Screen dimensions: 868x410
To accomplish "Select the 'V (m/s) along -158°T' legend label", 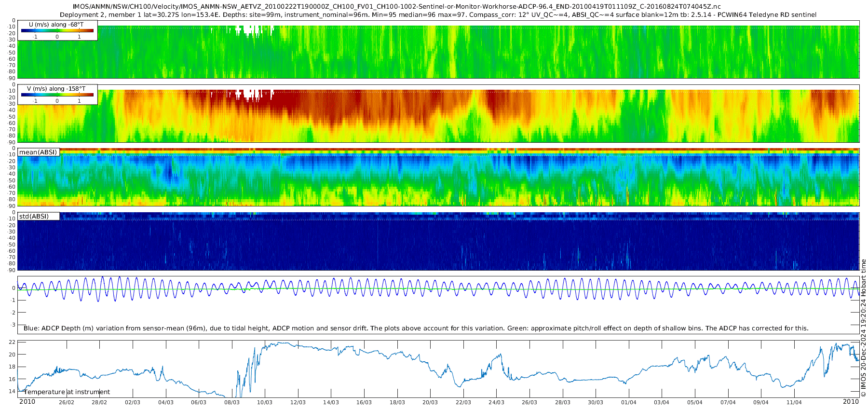I will click(x=56, y=89).
